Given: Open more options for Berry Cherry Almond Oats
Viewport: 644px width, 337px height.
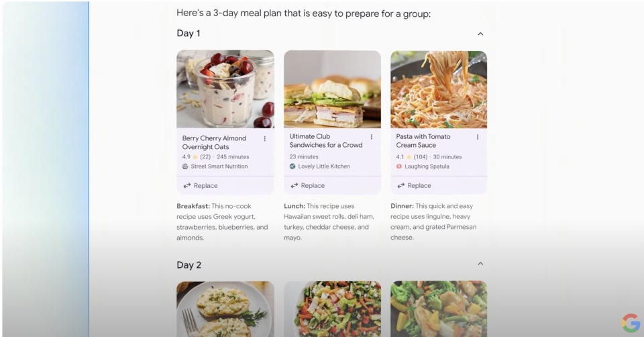Looking at the screenshot, I should click(264, 139).
